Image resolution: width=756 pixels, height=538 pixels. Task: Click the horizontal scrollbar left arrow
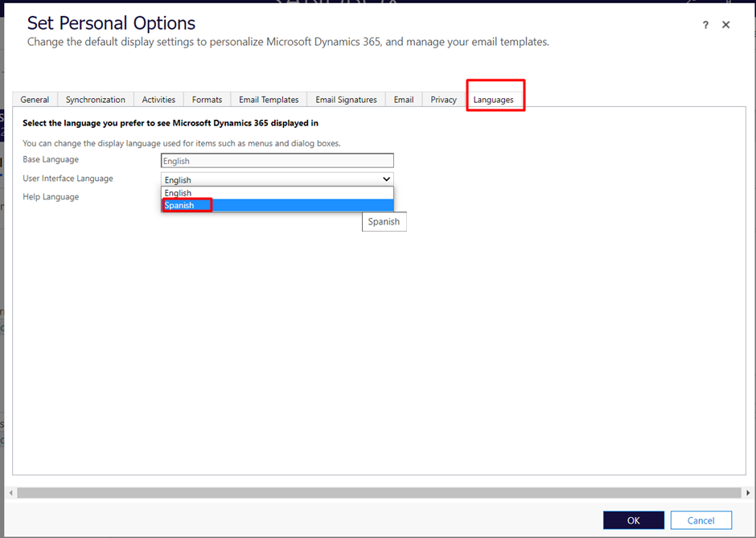(x=10, y=493)
